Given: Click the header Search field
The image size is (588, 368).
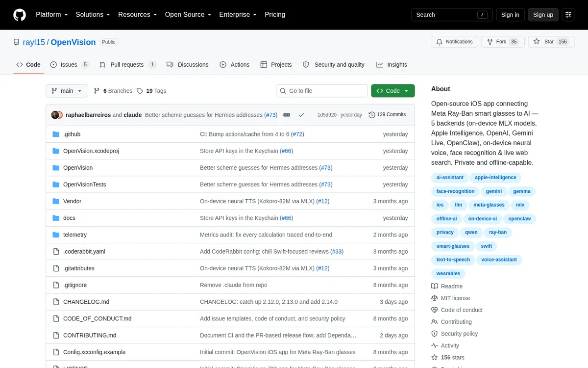Looking at the screenshot, I should click(452, 15).
